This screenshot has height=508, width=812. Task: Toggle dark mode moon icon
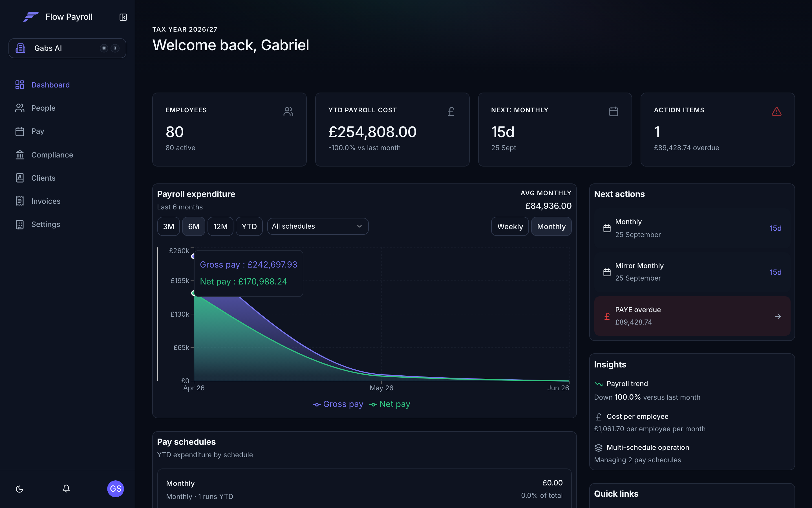[19, 489]
